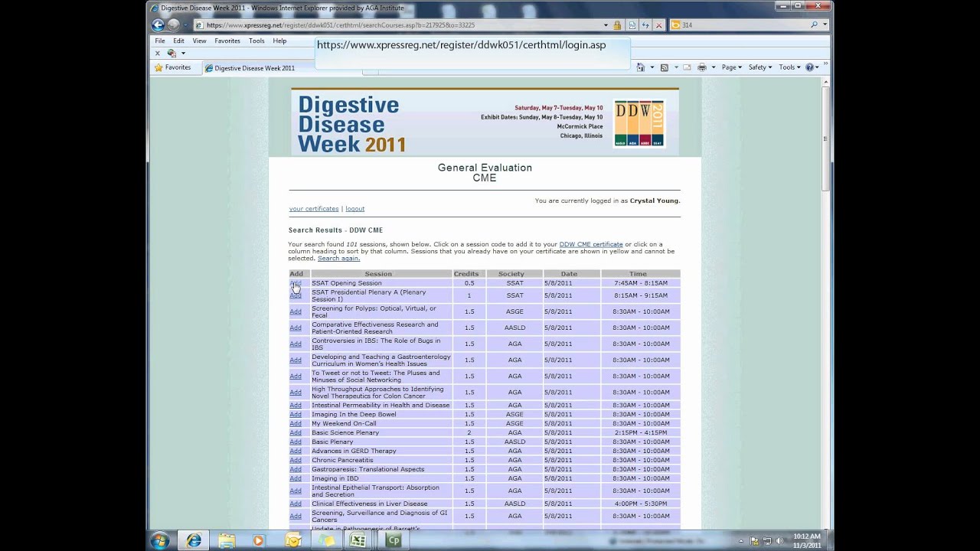The image size is (980, 551).
Task: Click the Help question mark icon
Action: click(x=809, y=67)
